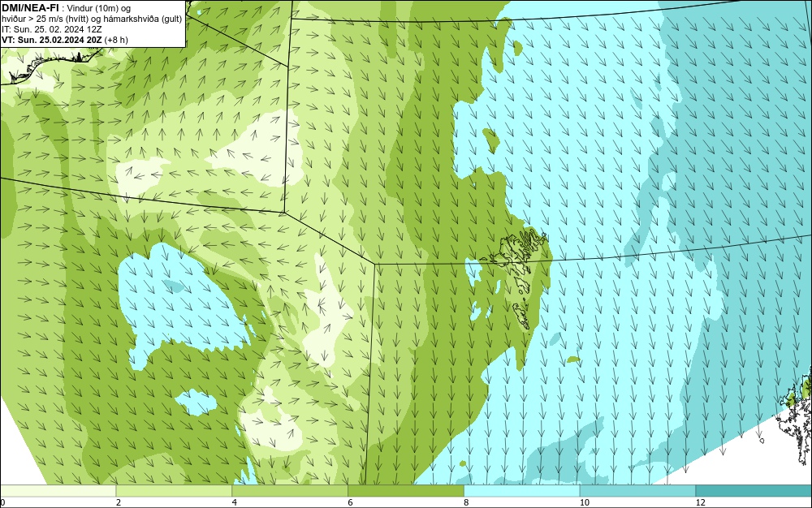Click the 8–10 m/s light cyan band

[522, 490]
